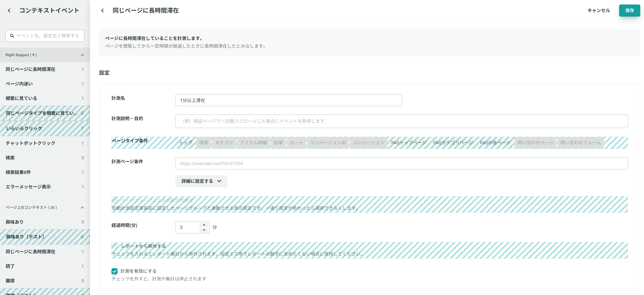This screenshot has height=295, width=644.
Task: Open the ページ内迷い event
Action: (x=45, y=84)
